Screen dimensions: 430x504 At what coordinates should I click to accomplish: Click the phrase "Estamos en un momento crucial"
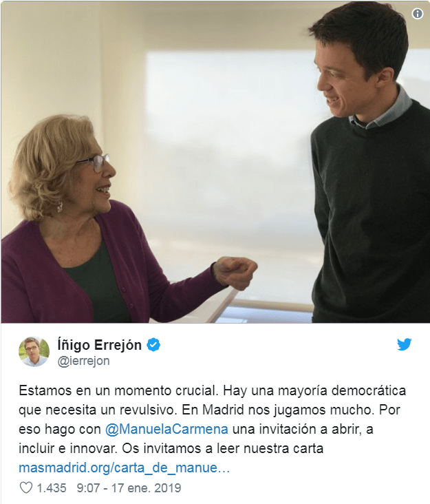[x=118, y=390]
